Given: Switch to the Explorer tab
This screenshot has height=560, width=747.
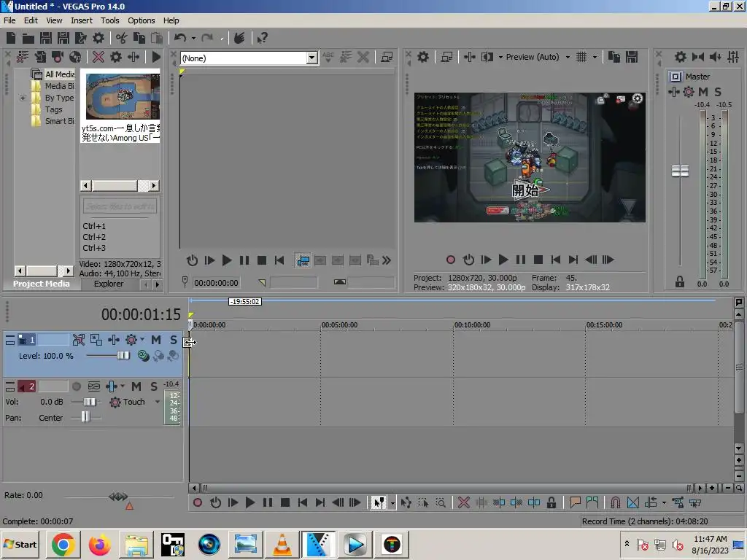Looking at the screenshot, I should click(x=108, y=284).
